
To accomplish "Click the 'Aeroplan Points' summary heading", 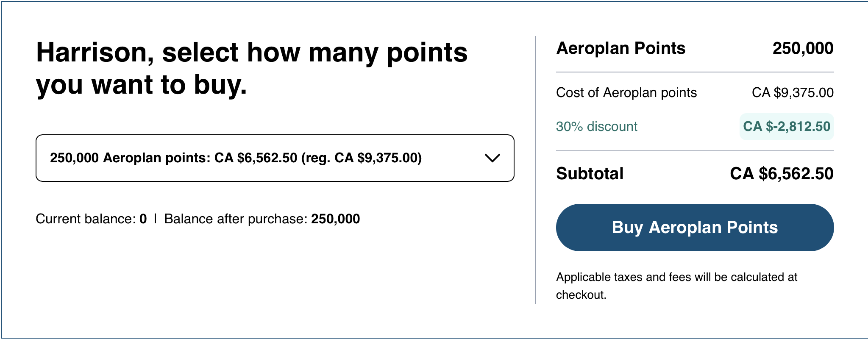I will tap(620, 48).
